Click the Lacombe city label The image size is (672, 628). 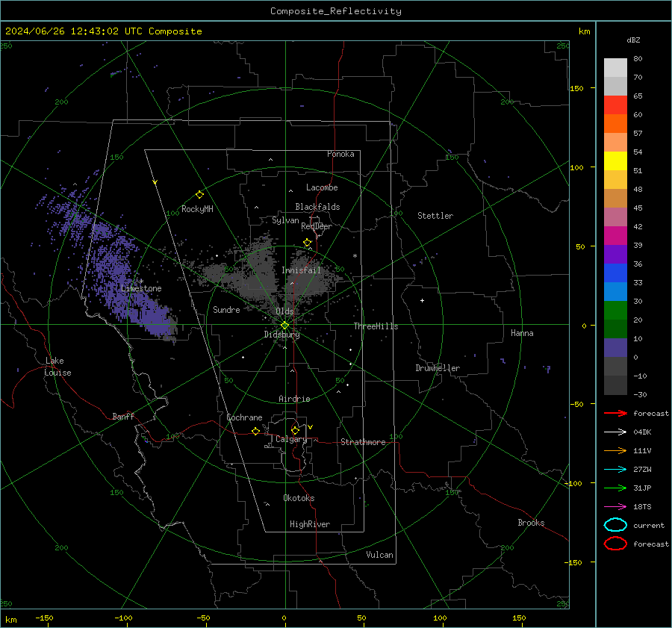(x=322, y=187)
